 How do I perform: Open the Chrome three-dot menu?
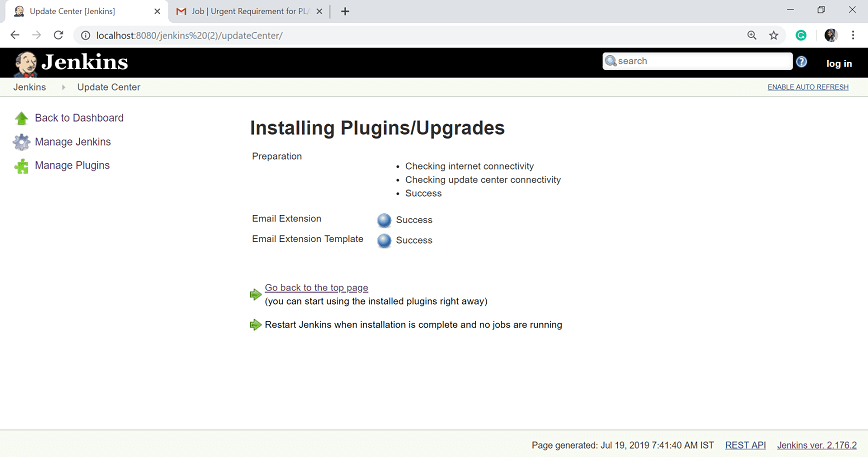point(853,35)
